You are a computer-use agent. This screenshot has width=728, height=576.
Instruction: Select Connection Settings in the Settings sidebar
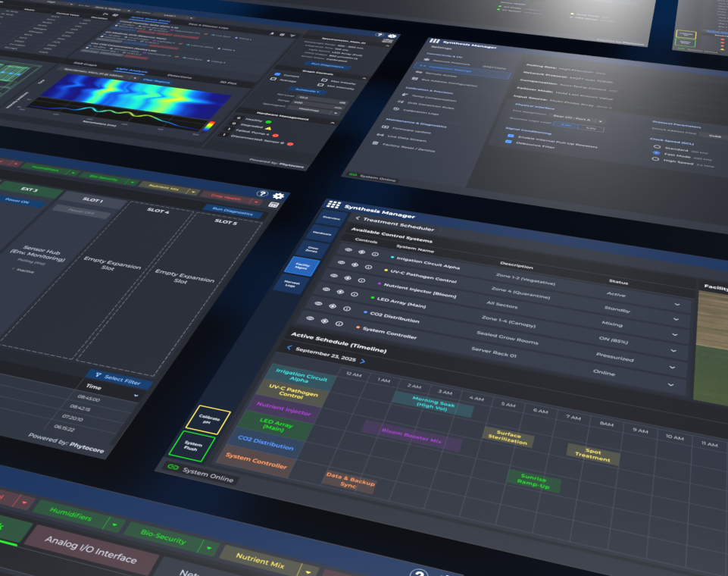451,70
